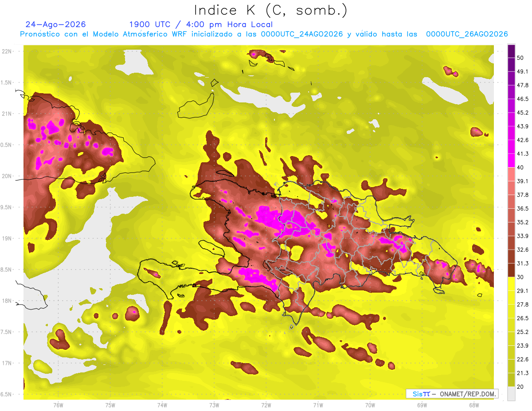Click the olive swatch above 20
The height and width of the screenshot is (411, 532).
[x=511, y=380]
